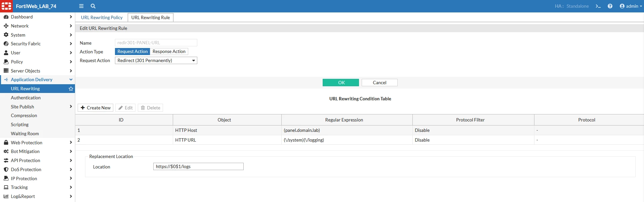Click the IP Protection icon
Image resolution: width=644 pixels, height=202 pixels.
coord(6,179)
